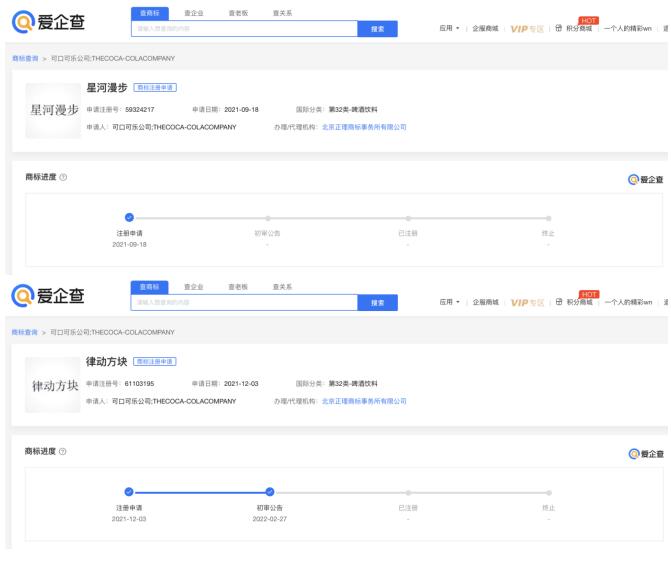Click the HOT badge in the 星河漫步 page header
The height and width of the screenshot is (564, 671).
(588, 21)
